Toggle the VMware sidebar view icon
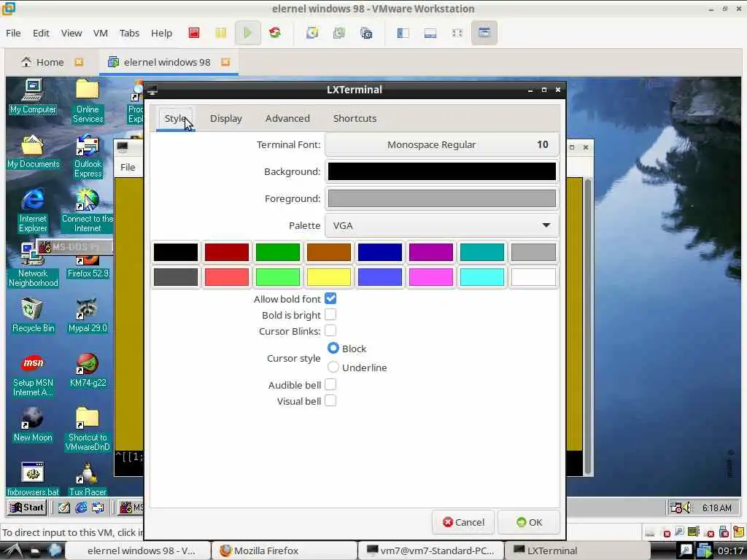 (403, 33)
